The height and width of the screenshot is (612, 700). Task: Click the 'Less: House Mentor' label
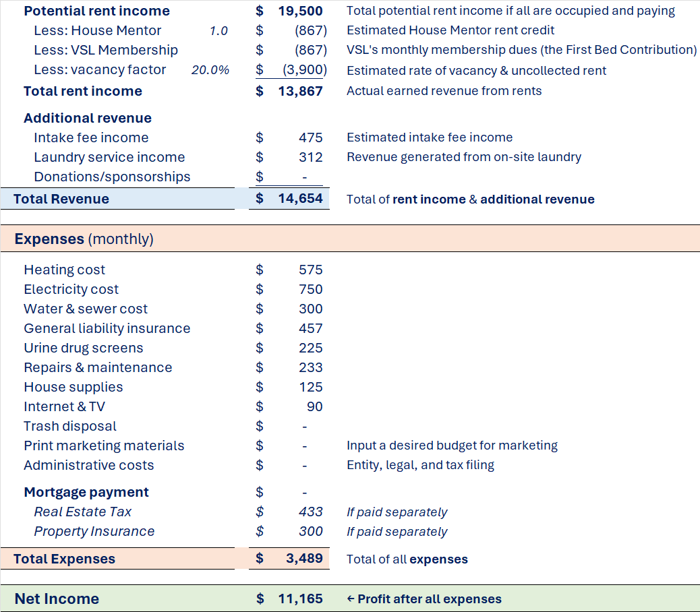click(x=97, y=30)
